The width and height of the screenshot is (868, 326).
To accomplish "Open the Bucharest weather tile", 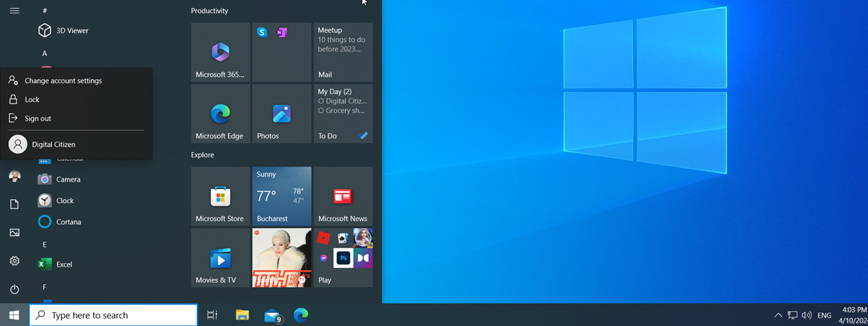I will [x=282, y=196].
